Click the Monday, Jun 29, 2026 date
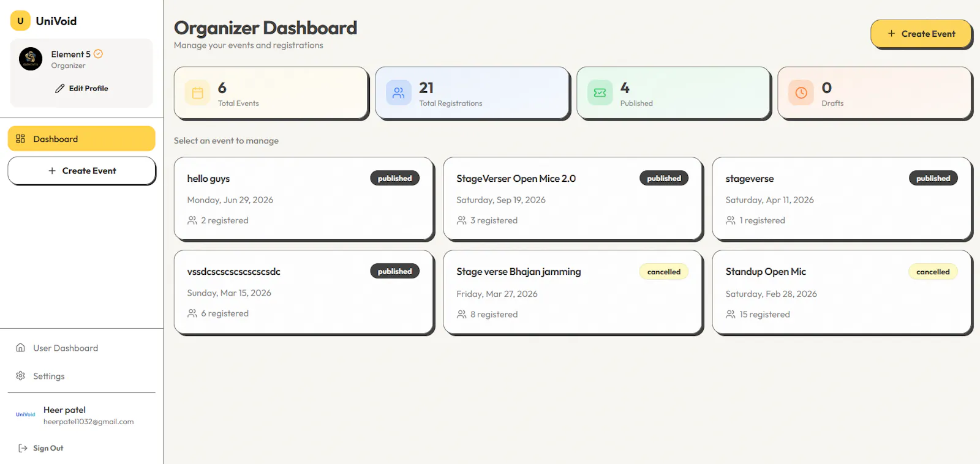The image size is (980, 464). [230, 200]
